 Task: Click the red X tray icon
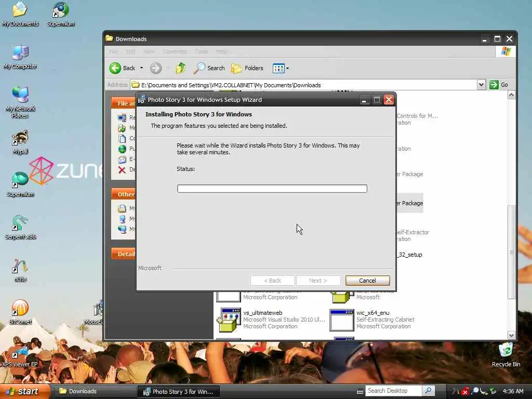coord(465,392)
